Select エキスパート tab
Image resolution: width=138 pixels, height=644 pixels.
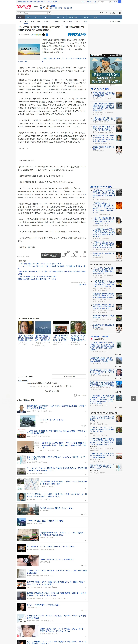click(x=48, y=17)
